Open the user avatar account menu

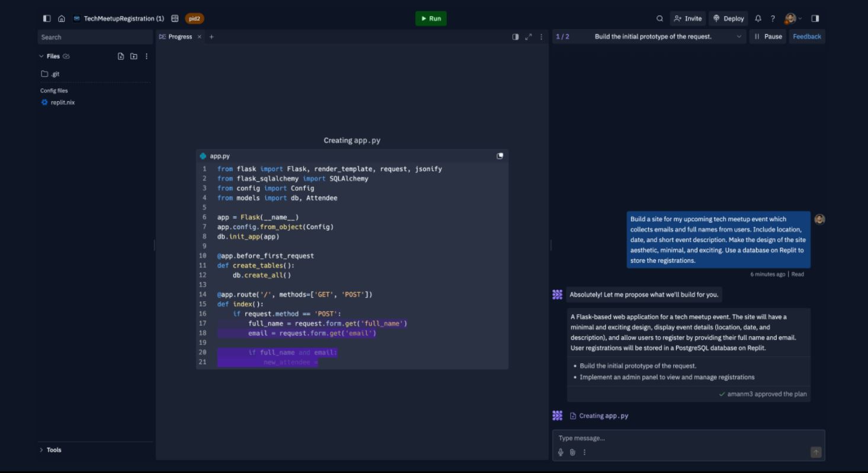(793, 18)
